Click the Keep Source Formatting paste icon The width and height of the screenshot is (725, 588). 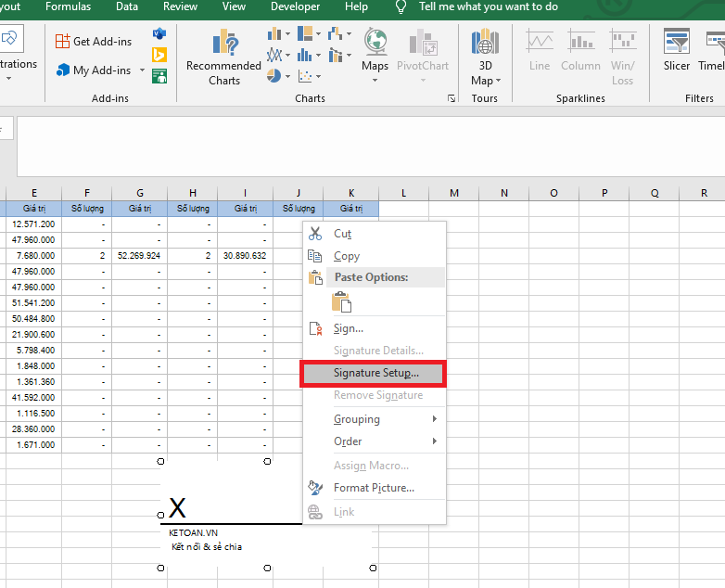point(342,302)
